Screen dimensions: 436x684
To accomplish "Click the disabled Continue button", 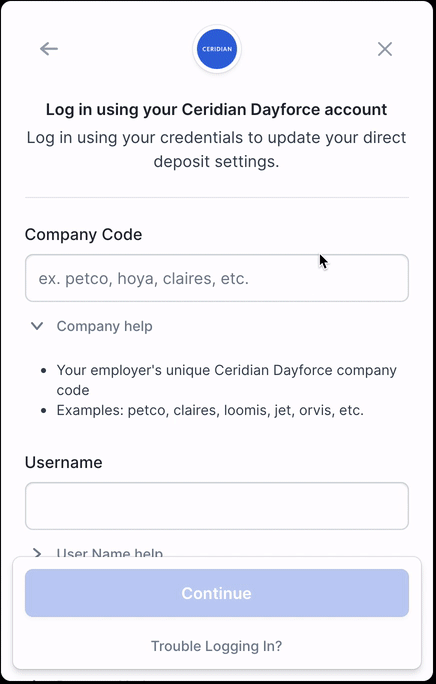I will click(217, 593).
